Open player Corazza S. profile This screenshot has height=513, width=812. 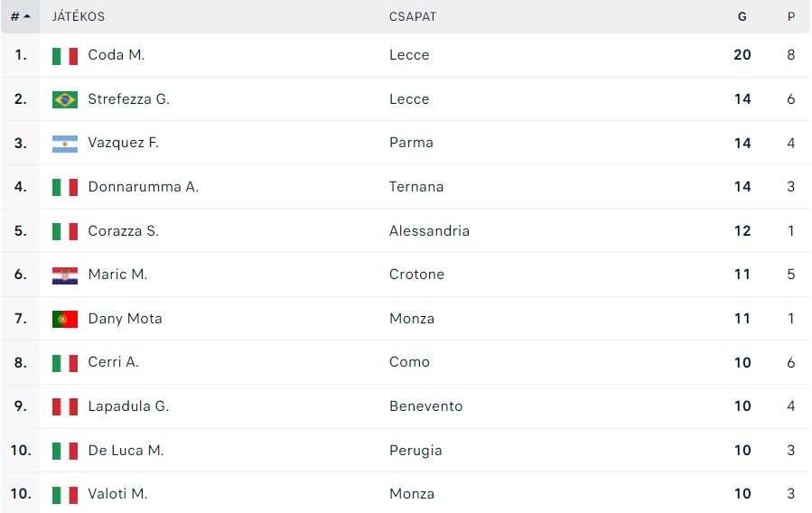(x=123, y=231)
